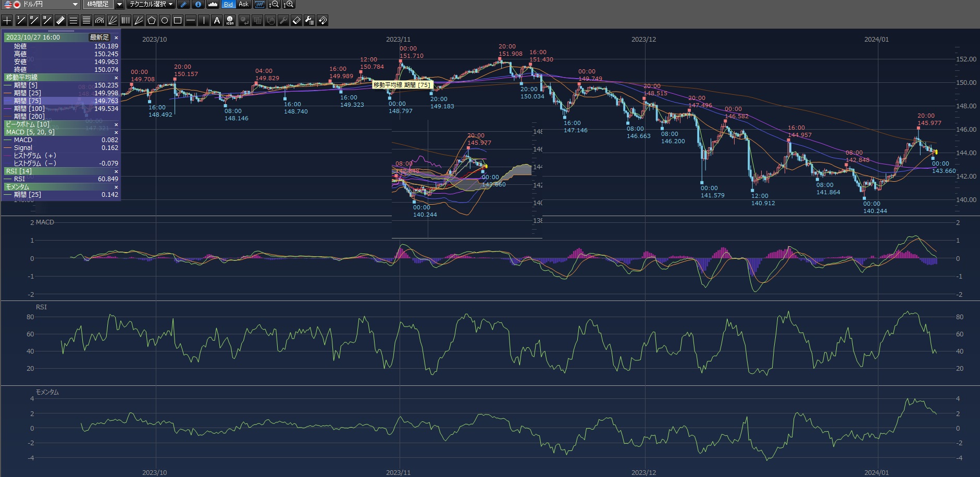
Task: Switch price display to Ask
Action: [243, 4]
